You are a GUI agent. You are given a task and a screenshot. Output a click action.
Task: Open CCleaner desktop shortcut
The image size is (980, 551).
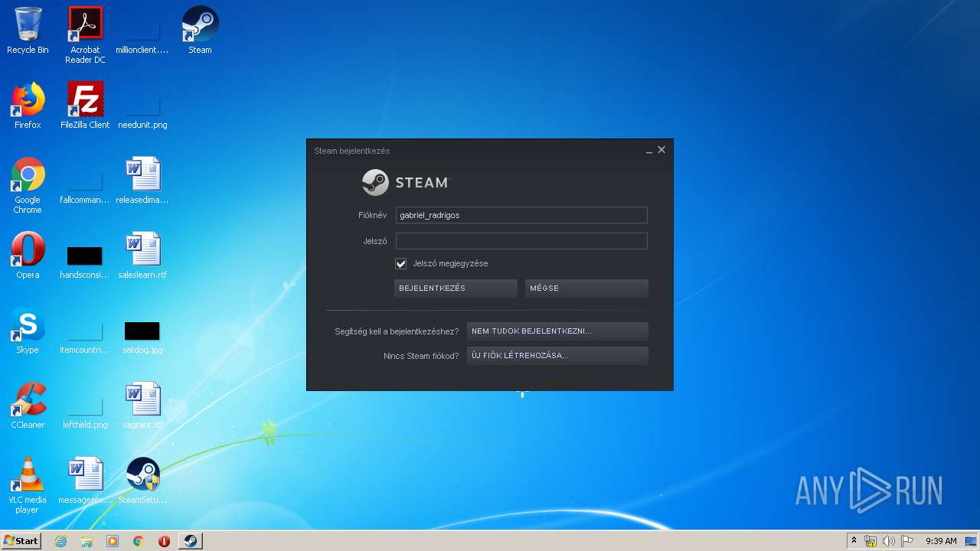click(28, 406)
